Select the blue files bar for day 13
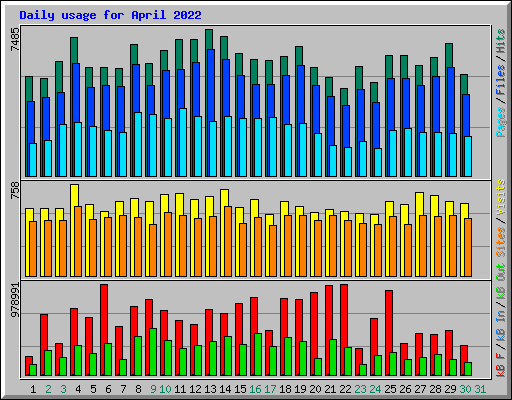This screenshot has width=512, height=400. [211, 86]
